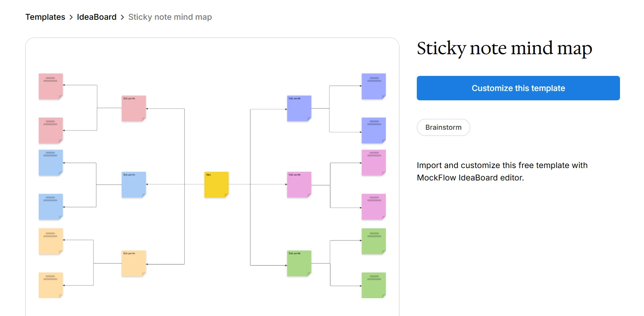Select the purple Sub points note
Viewport: 644px width, 316px height.
point(298,108)
